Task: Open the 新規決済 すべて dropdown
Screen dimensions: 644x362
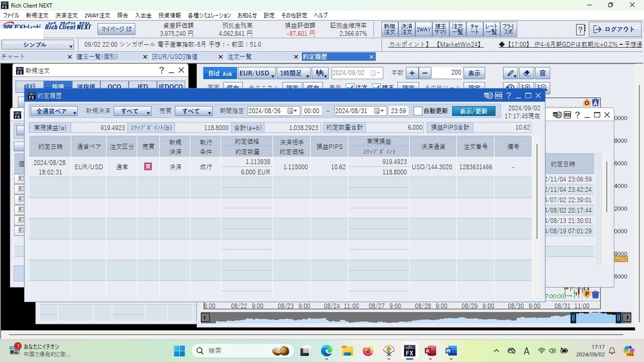Action: (132, 111)
